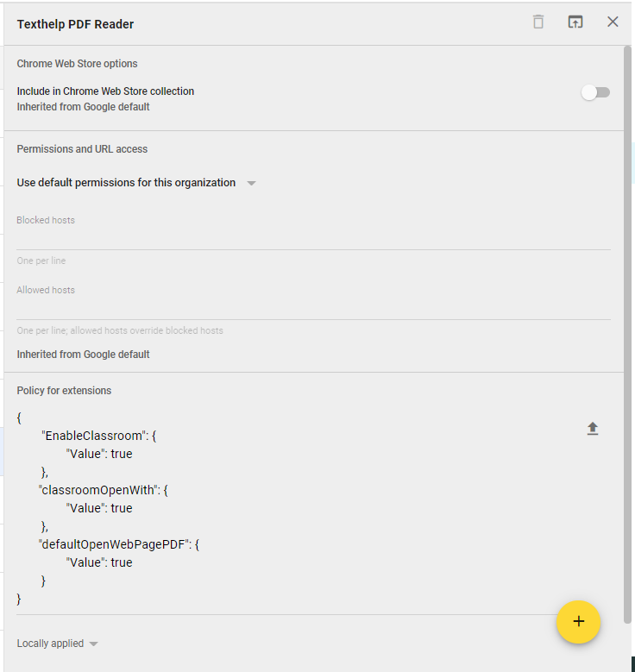Click the defaultOpenWebPagePDF policy line
Viewport: 635px width, 672px height.
point(119,544)
